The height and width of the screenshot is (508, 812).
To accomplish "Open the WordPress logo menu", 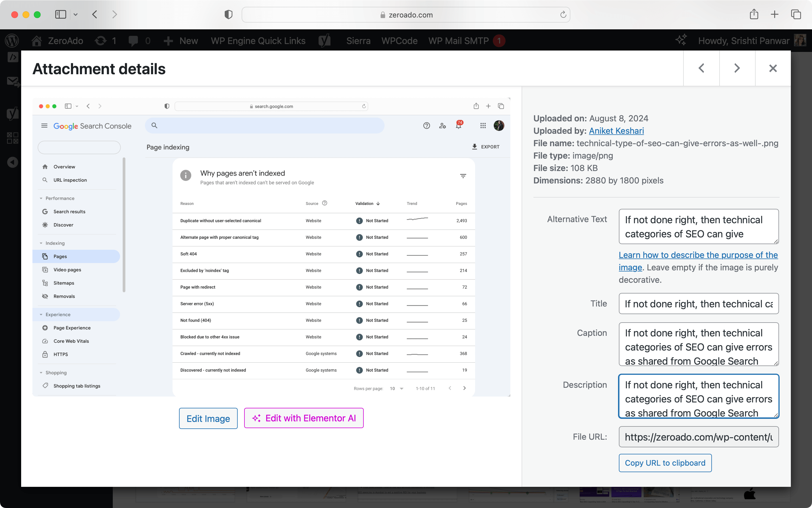I will pos(12,41).
